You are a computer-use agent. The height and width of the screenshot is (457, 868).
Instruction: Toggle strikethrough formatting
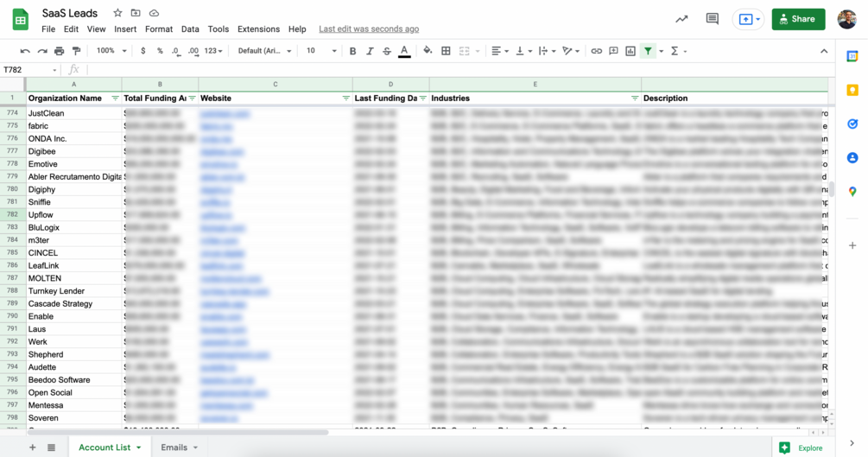click(387, 51)
